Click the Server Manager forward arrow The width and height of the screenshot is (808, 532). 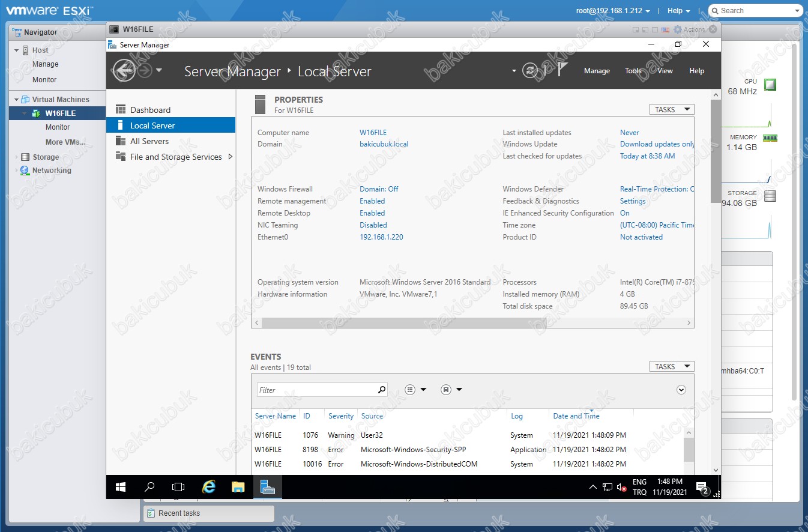click(x=145, y=70)
